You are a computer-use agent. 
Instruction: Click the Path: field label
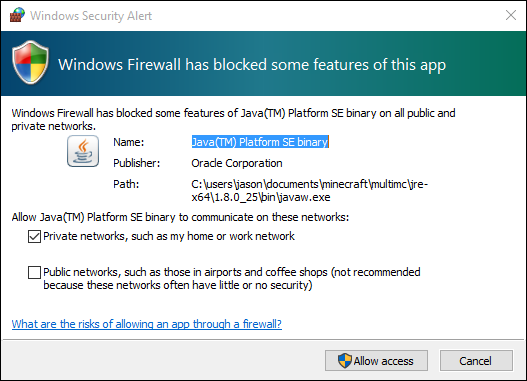[x=126, y=184]
